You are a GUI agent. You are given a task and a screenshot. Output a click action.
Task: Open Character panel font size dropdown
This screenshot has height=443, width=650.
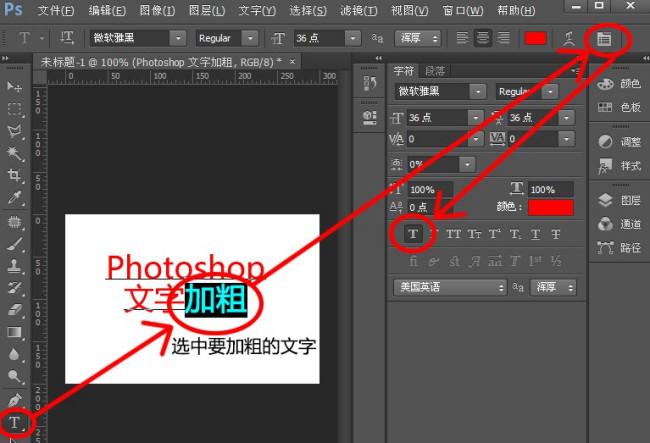[x=475, y=118]
